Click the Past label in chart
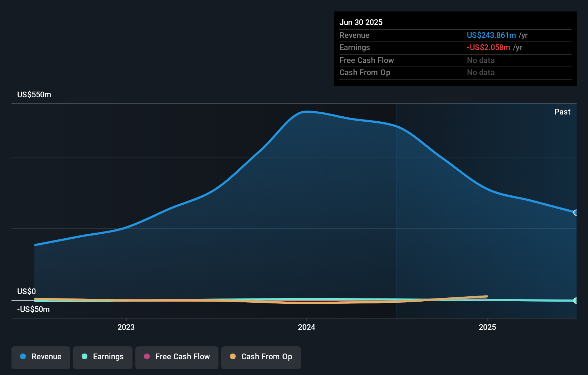 coord(562,112)
